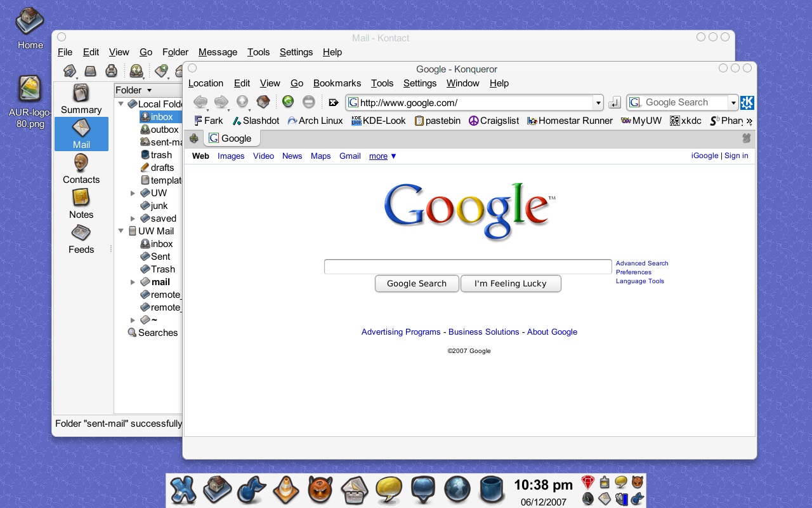
Task: Click the Check Mail icon in Kontact toolbar
Action: pos(136,70)
